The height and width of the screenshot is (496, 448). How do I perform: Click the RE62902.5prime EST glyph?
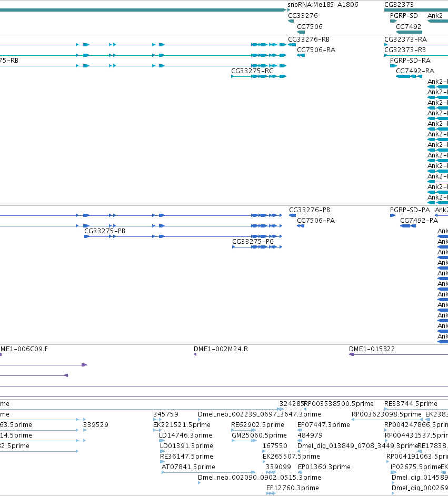coord(243,430)
